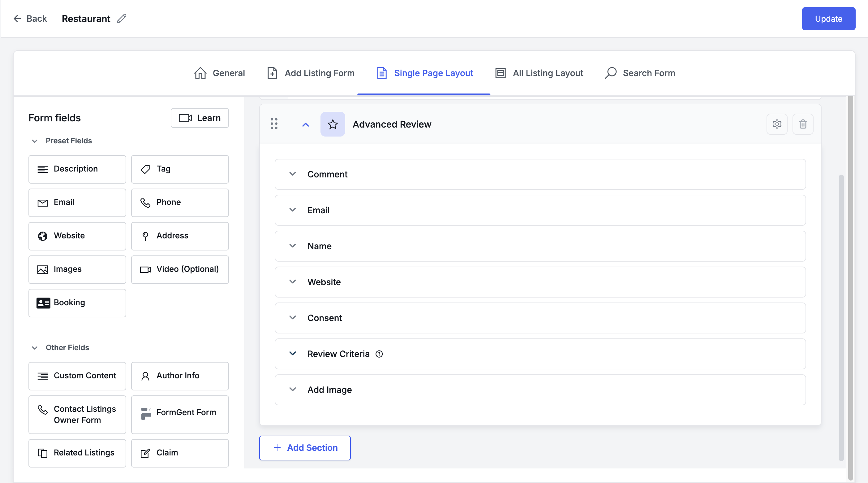Click the back arrow
Screen dimensions: 868x483
pos(17,19)
